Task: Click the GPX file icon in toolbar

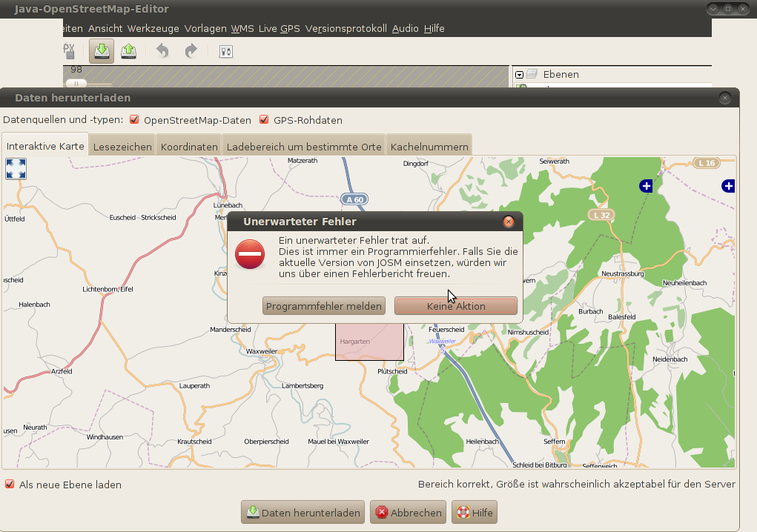Action: [x=70, y=51]
